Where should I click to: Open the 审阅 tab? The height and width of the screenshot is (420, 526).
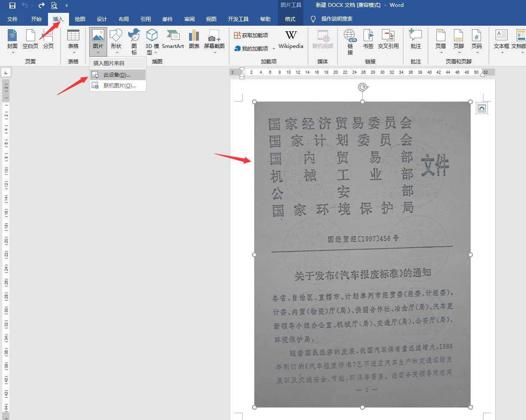[189, 19]
